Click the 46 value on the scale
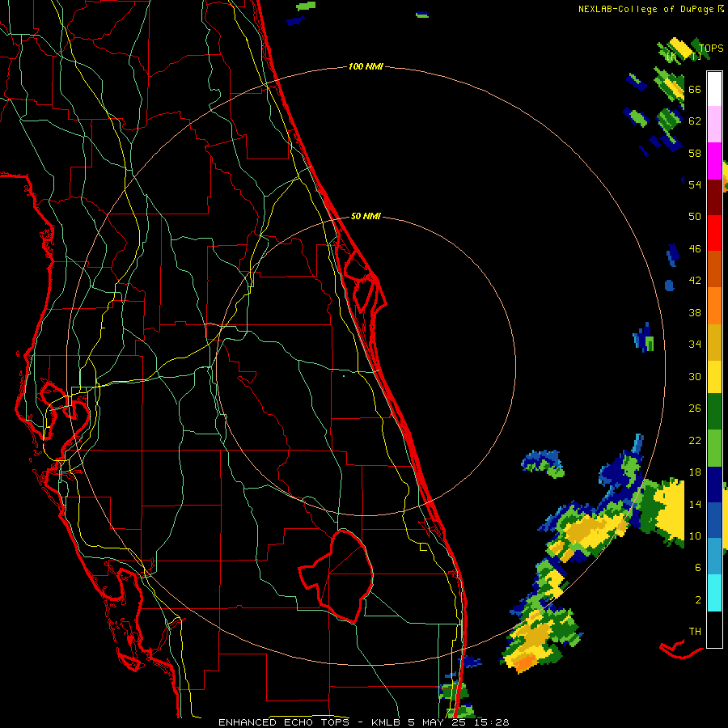The height and width of the screenshot is (728, 728). [x=695, y=249]
